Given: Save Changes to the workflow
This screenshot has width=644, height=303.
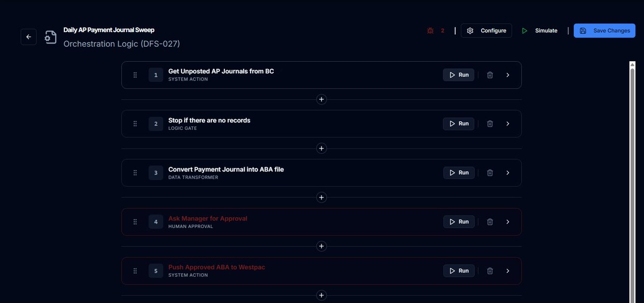Looking at the screenshot, I should point(604,31).
